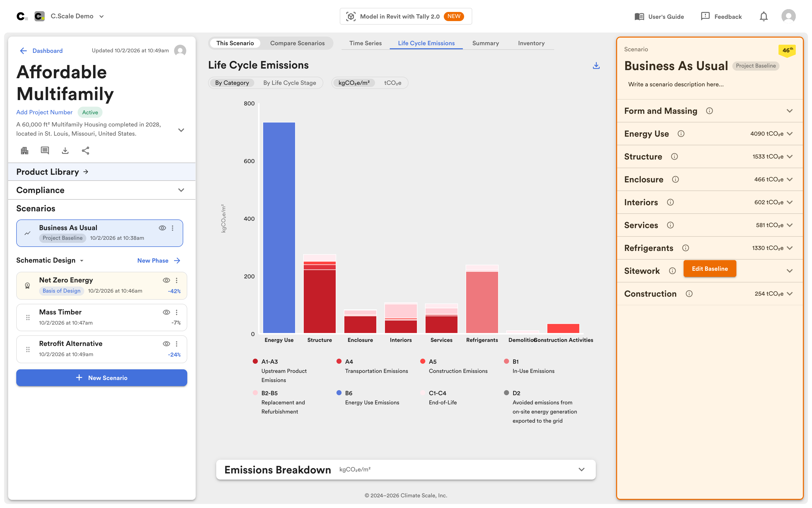Click the building icon under project description
The width and height of the screenshot is (812, 508).
25,151
